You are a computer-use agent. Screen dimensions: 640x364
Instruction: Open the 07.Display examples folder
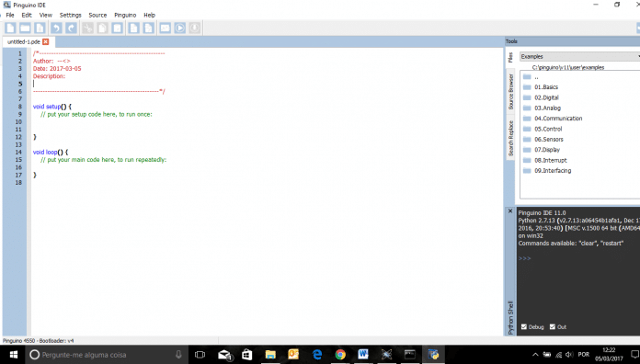547,150
